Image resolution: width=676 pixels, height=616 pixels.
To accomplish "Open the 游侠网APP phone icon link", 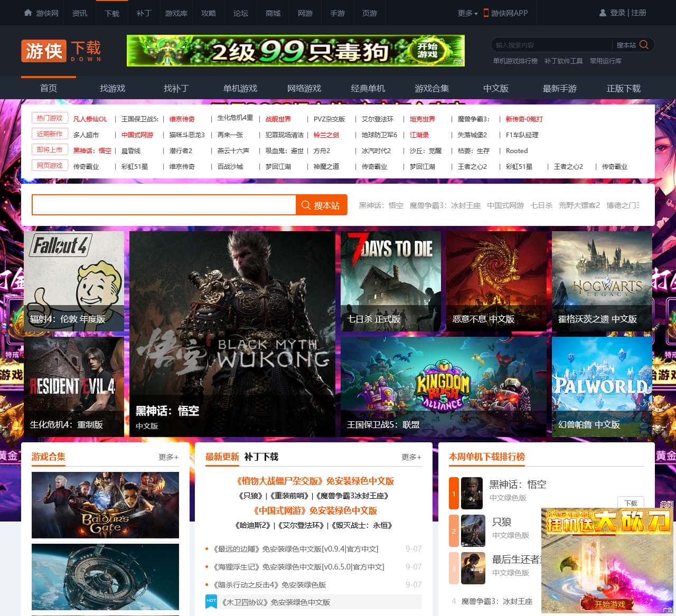I will [486, 13].
